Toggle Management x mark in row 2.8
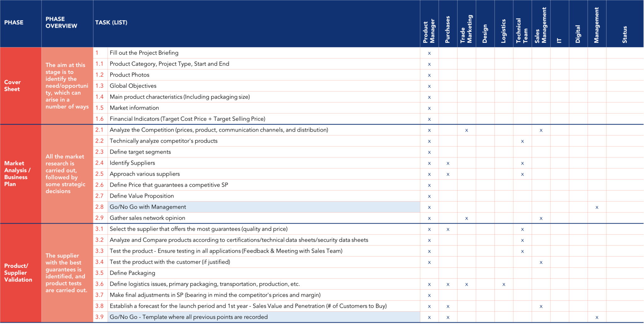 [597, 207]
